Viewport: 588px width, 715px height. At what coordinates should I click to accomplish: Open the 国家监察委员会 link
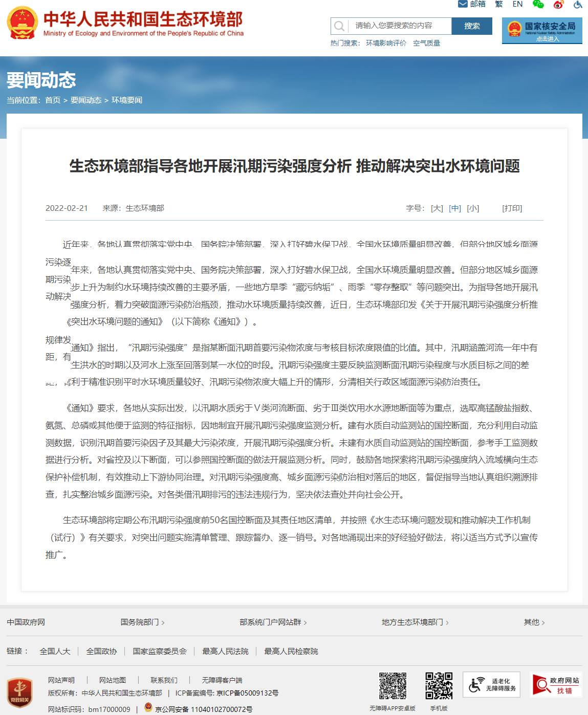160,652
